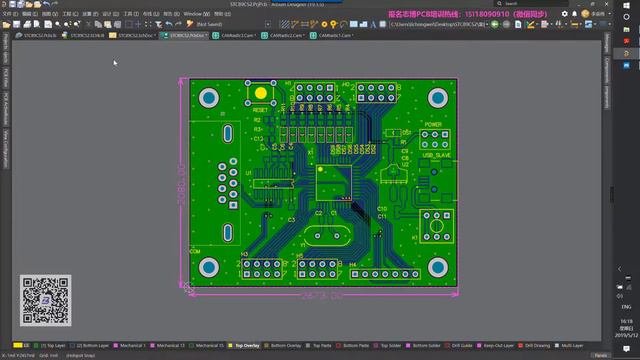Screen dimensions: 640x360
Task: Click the Open Document folder icon
Action: 7,24
